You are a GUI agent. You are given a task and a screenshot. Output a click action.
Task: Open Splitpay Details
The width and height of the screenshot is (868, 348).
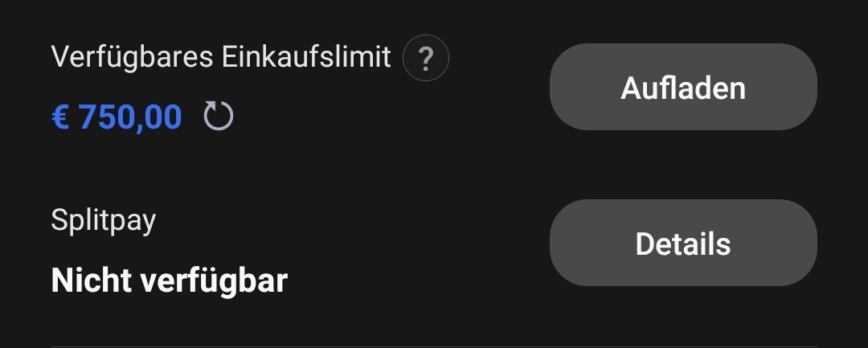pos(683,243)
